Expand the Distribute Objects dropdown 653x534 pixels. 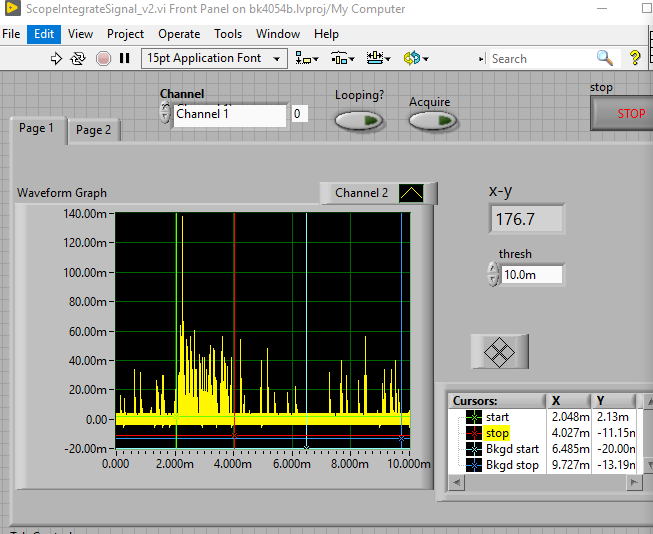pos(342,58)
